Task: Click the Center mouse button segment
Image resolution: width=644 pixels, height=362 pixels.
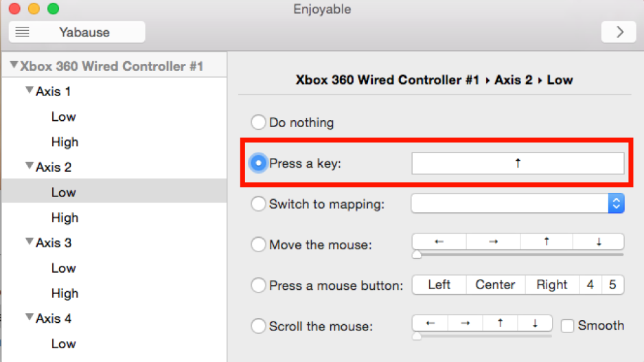Action: point(495,285)
